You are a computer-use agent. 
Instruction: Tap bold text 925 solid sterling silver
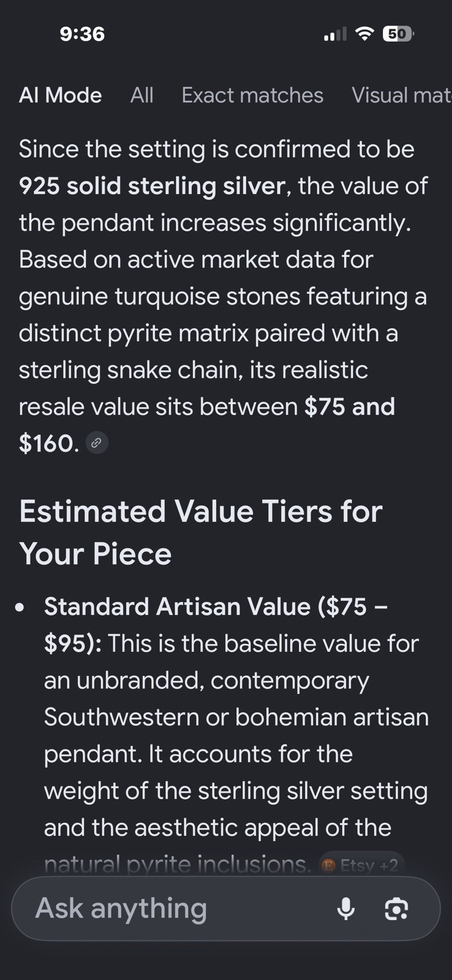pos(153,186)
